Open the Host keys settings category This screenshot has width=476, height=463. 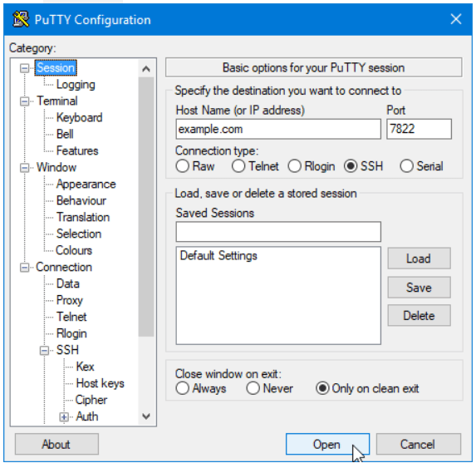pos(101,383)
